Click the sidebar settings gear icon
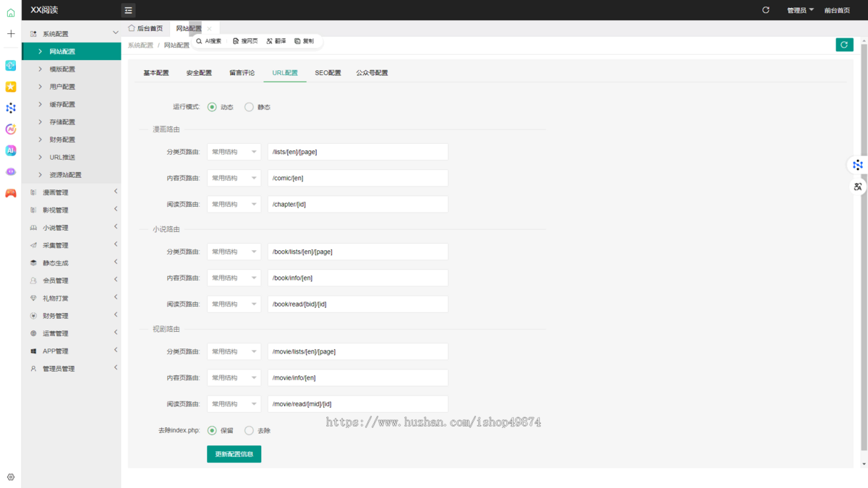The height and width of the screenshot is (488, 868). click(x=11, y=477)
